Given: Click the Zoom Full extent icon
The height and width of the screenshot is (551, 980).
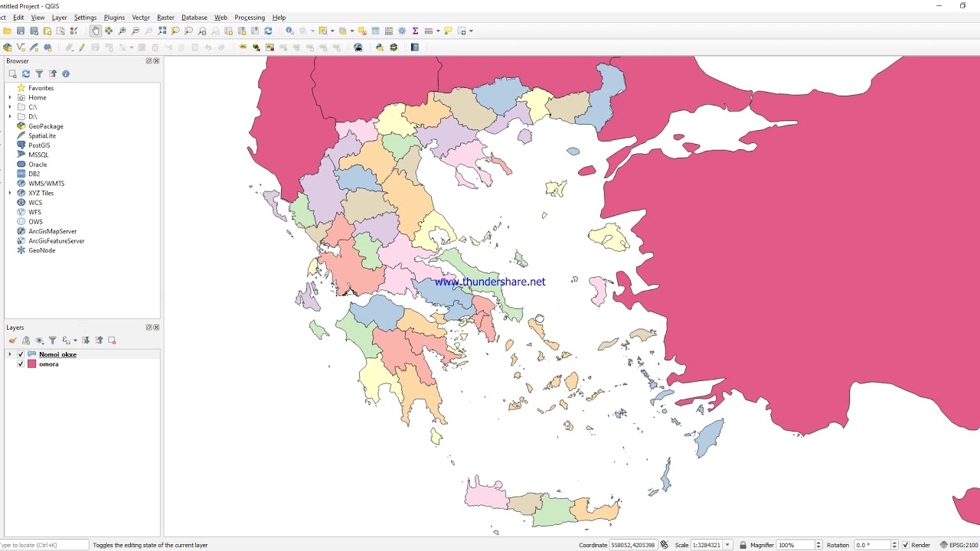Looking at the screenshot, I should tap(162, 31).
